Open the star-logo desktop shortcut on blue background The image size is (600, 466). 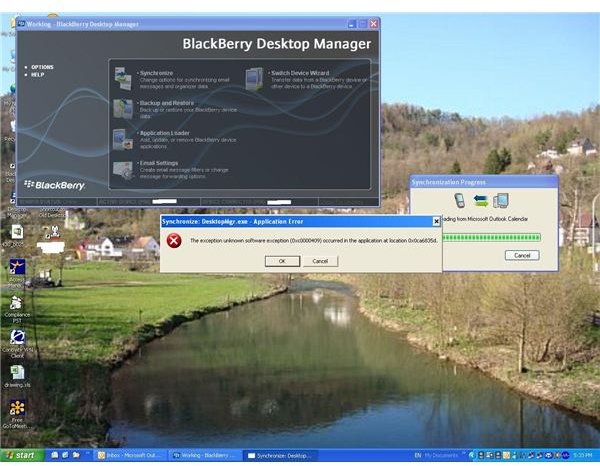pyautogui.click(x=17, y=267)
